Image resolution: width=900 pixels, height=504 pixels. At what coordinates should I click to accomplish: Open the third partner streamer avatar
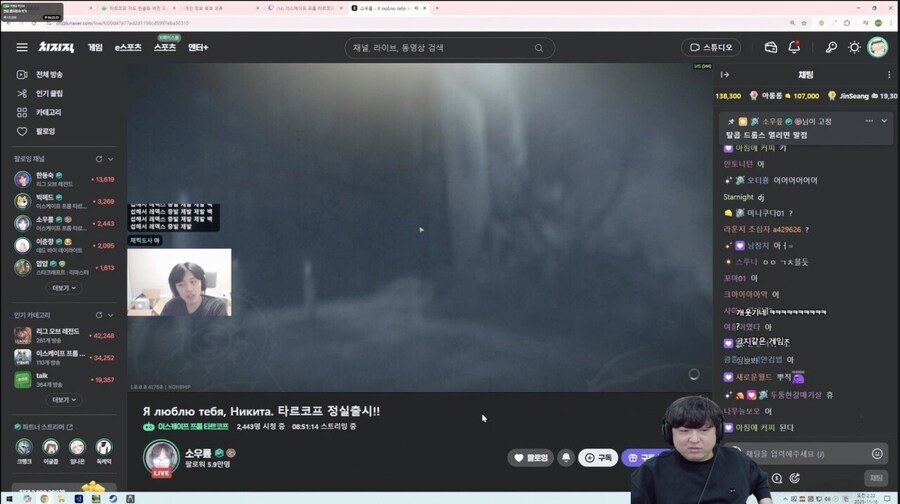[77, 447]
